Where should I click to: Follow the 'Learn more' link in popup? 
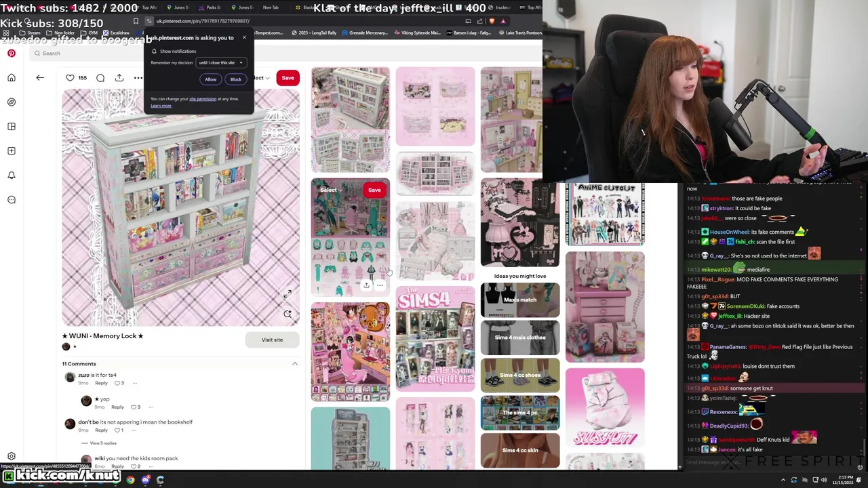(161, 106)
